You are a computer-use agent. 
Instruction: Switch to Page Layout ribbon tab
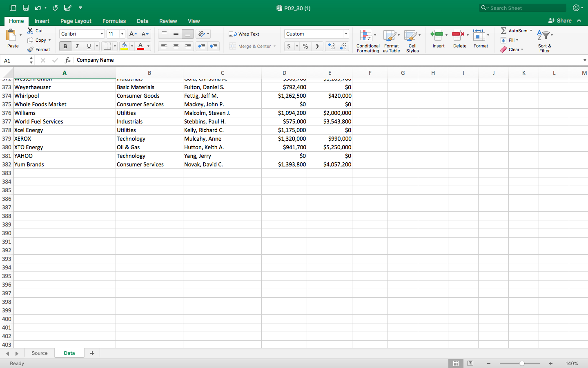point(76,21)
